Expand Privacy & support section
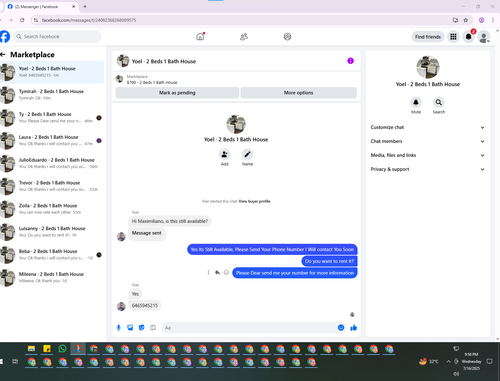Viewport: 500px width, 381px height. [x=428, y=169]
